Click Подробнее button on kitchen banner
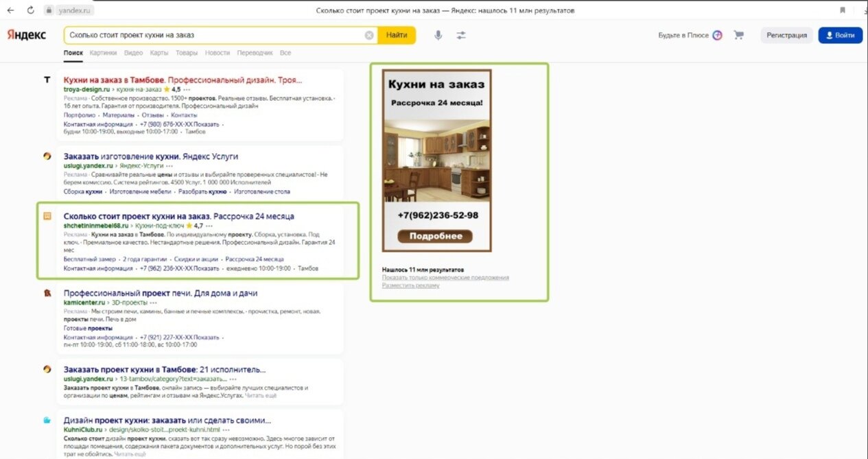868x459 pixels. tap(435, 236)
